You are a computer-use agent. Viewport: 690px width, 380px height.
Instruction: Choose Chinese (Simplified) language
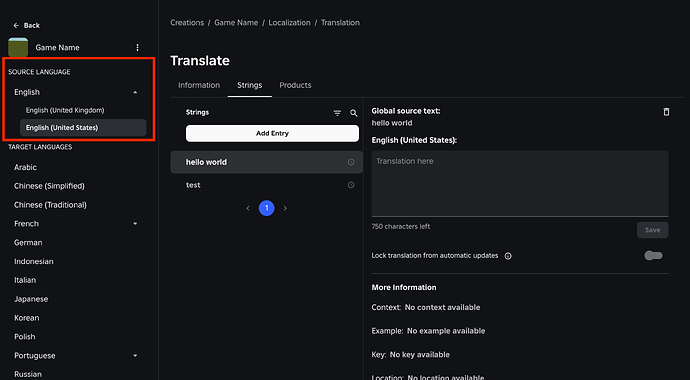pyautogui.click(x=49, y=186)
